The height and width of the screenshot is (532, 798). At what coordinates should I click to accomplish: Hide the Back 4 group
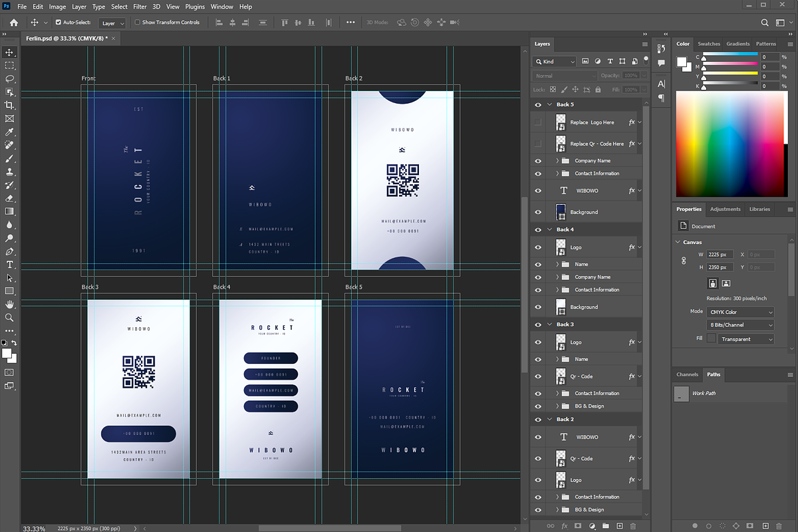pos(538,229)
